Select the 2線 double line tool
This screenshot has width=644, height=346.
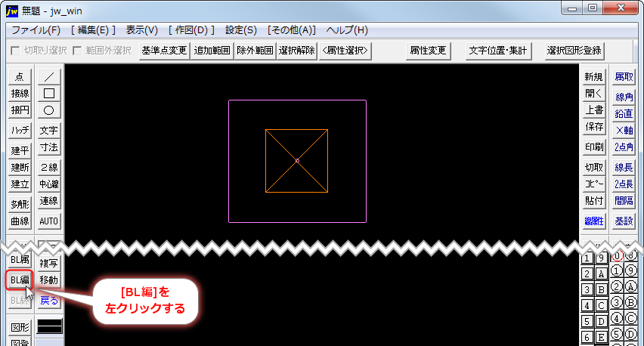pos(49,168)
